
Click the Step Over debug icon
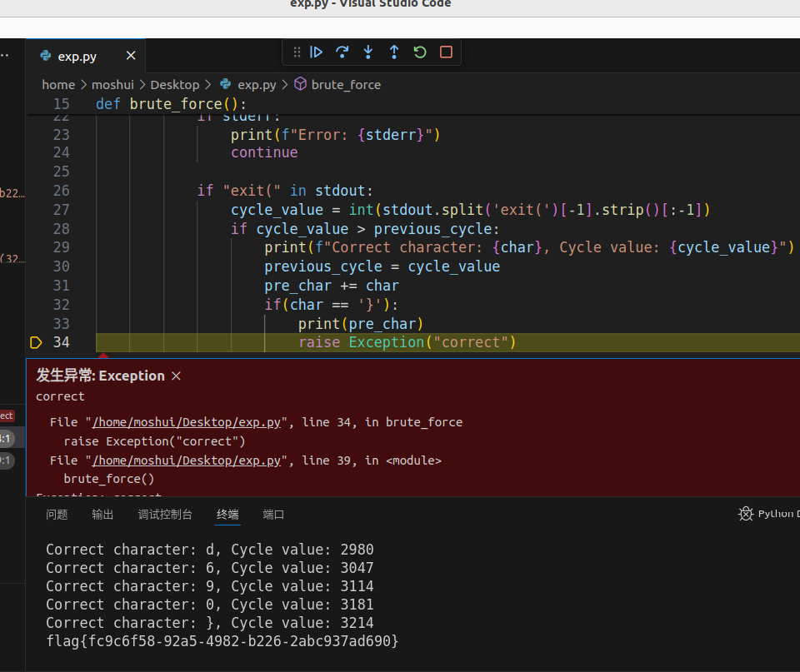(342, 52)
